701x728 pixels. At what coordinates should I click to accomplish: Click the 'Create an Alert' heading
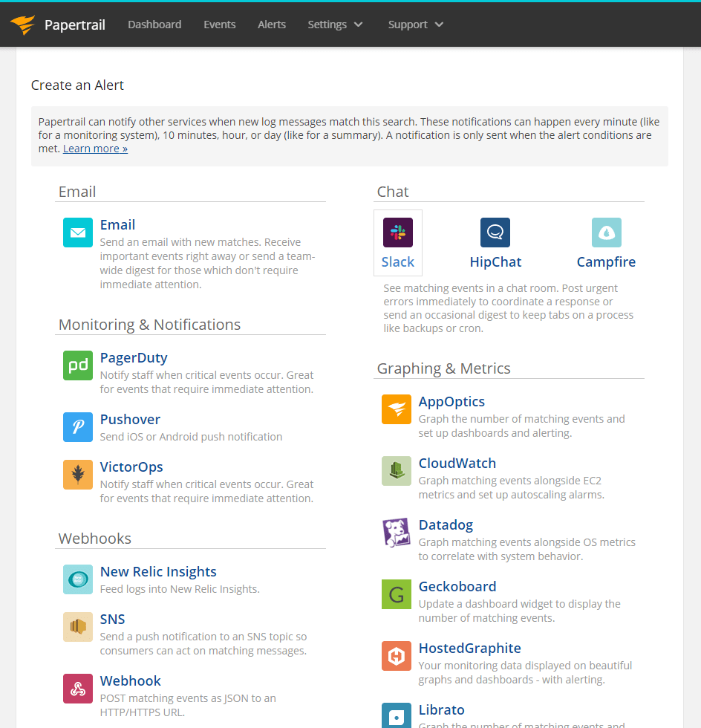coord(77,85)
